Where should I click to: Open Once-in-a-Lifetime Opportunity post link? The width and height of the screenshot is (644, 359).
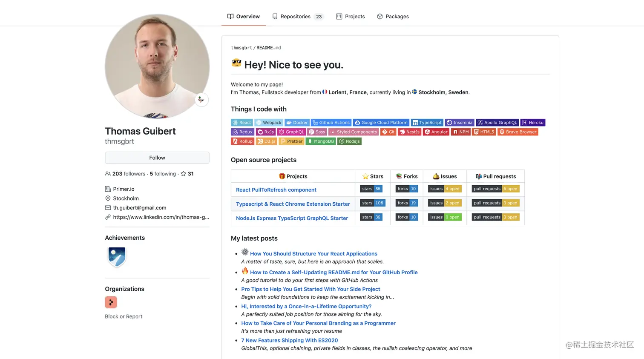click(306, 306)
